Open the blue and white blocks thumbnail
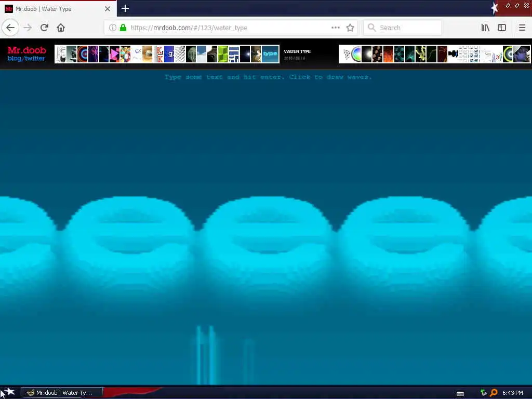Screen dimensions: 532x399 click(x=234, y=54)
